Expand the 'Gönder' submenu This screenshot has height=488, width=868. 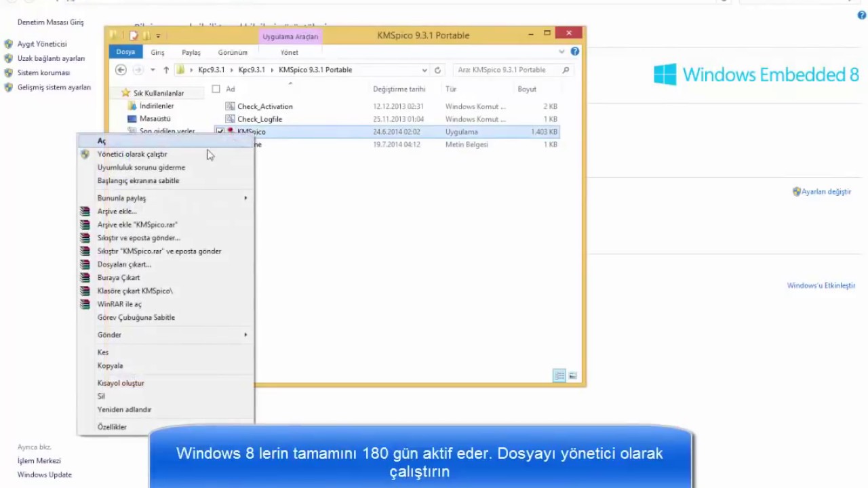pos(246,335)
